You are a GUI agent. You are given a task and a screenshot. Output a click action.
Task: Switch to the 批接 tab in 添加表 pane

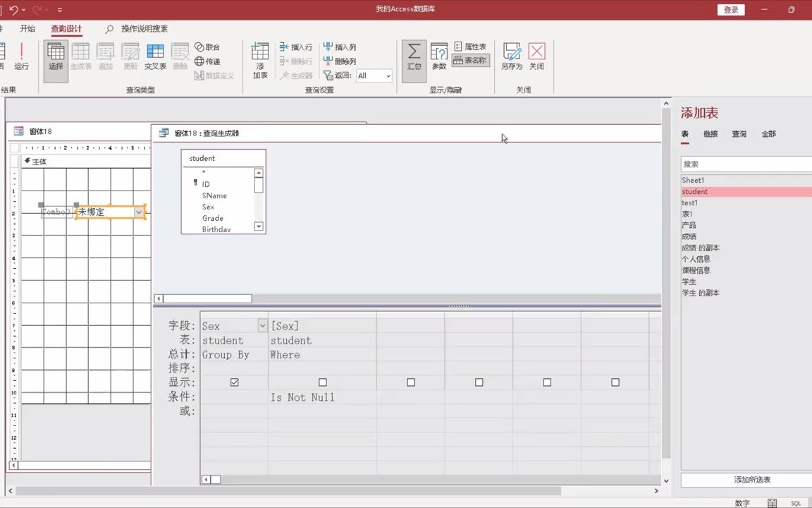(x=710, y=133)
